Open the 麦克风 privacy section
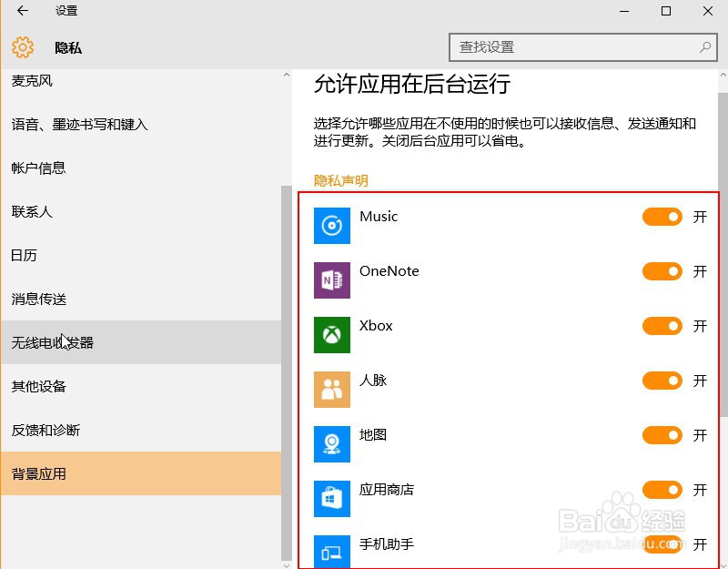 (x=141, y=81)
